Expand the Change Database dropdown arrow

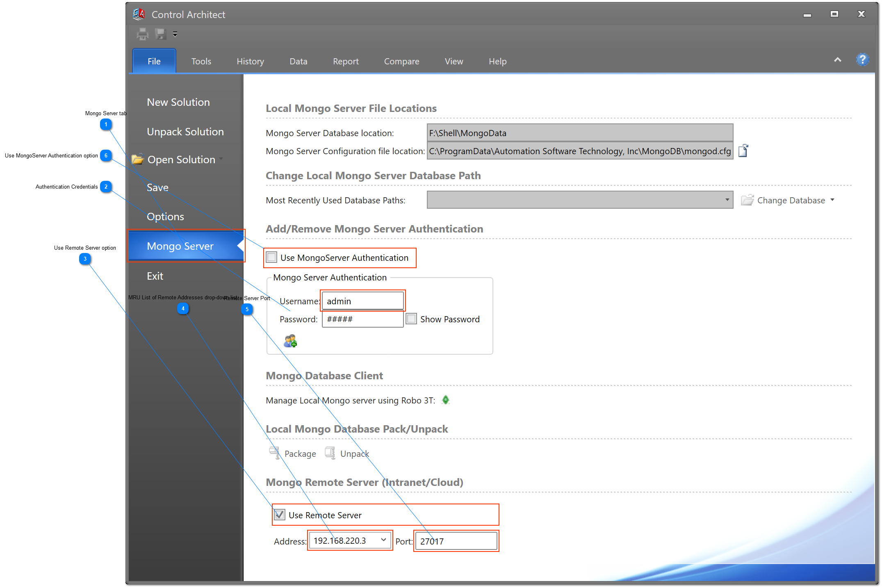[832, 200]
